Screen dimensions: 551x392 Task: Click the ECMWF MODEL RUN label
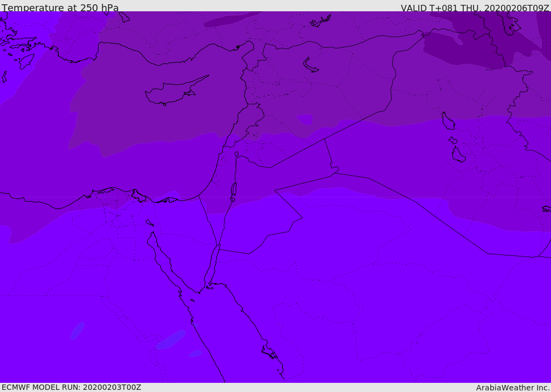[x=71, y=387]
